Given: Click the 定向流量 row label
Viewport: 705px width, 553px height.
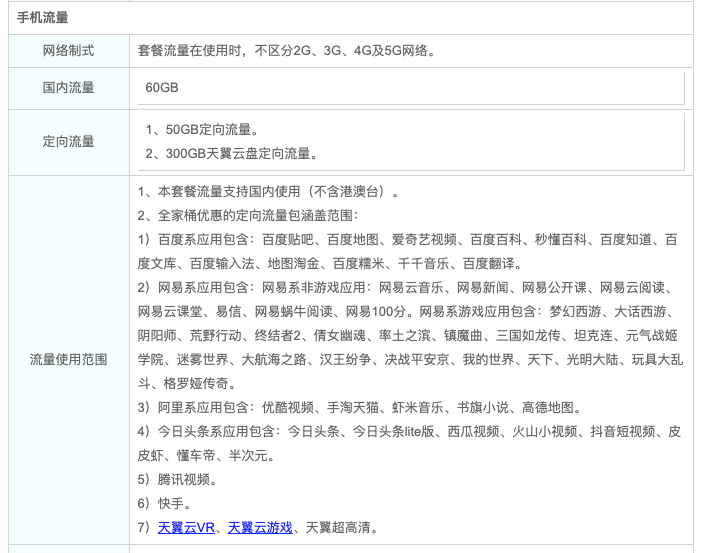Looking at the screenshot, I should pyautogui.click(x=69, y=142).
